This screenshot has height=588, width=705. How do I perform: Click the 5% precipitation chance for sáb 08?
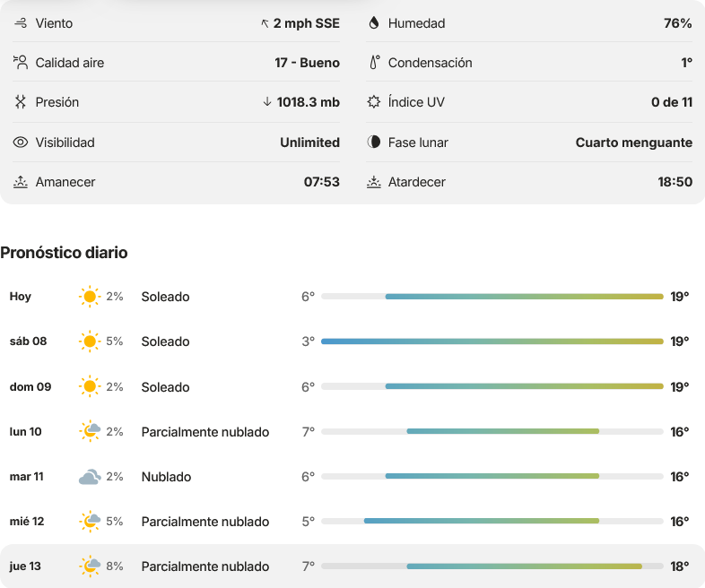click(x=115, y=342)
